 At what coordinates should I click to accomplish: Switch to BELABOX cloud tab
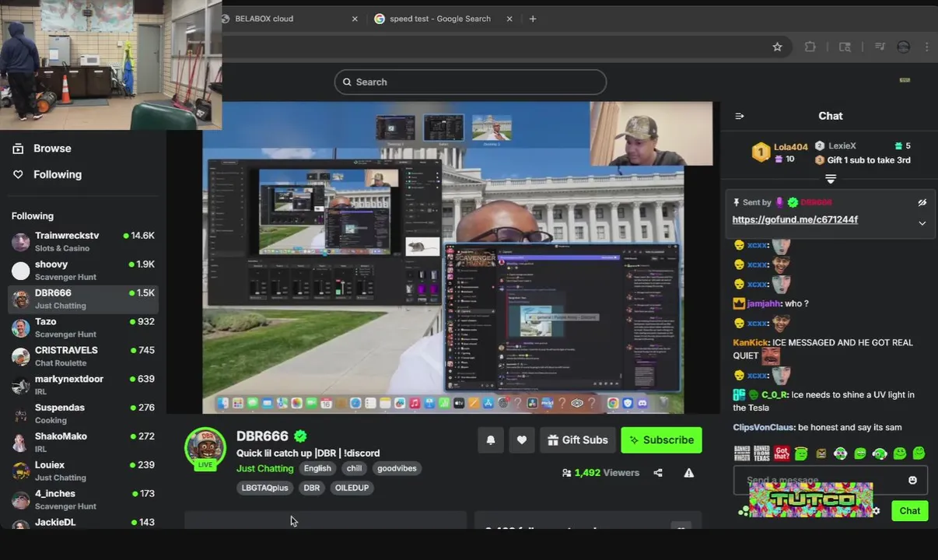point(264,19)
